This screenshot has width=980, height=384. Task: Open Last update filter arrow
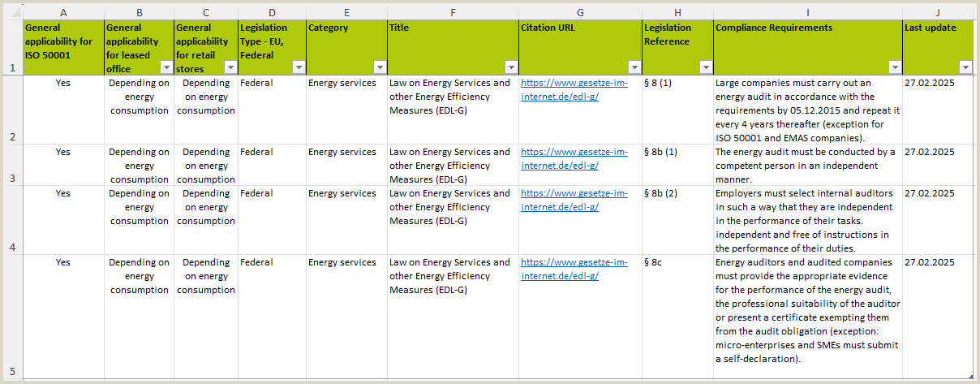965,67
